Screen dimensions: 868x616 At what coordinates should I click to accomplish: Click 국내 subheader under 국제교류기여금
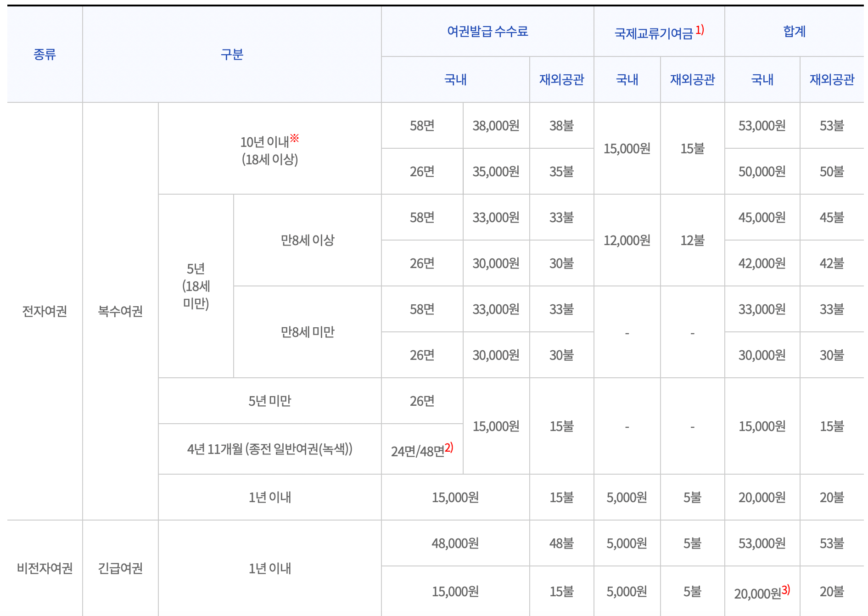(x=627, y=79)
